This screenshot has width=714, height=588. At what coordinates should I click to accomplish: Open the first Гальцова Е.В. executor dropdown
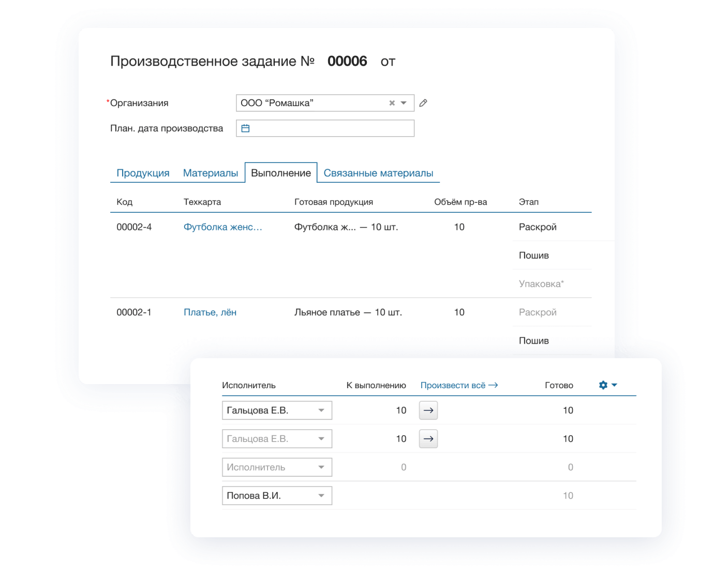[x=277, y=410]
